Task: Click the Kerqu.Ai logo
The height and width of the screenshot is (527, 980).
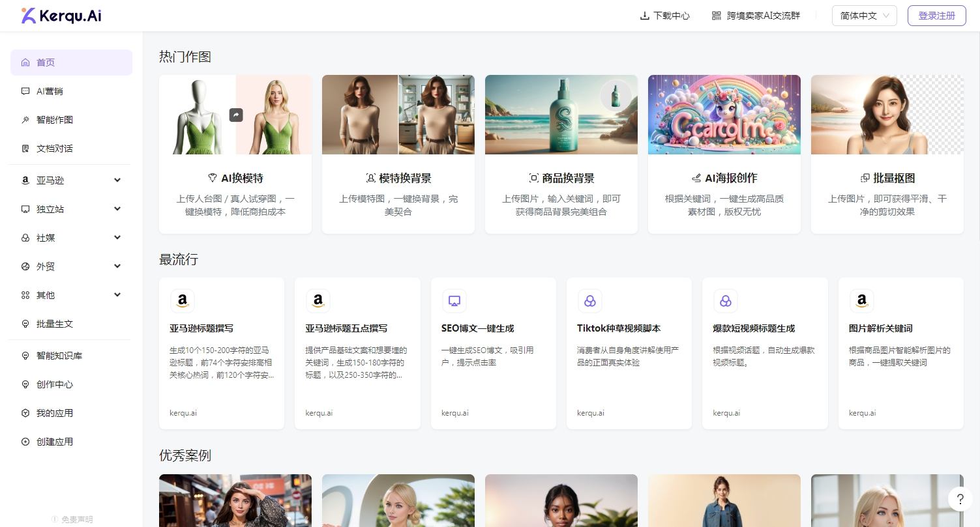Action: 61,16
